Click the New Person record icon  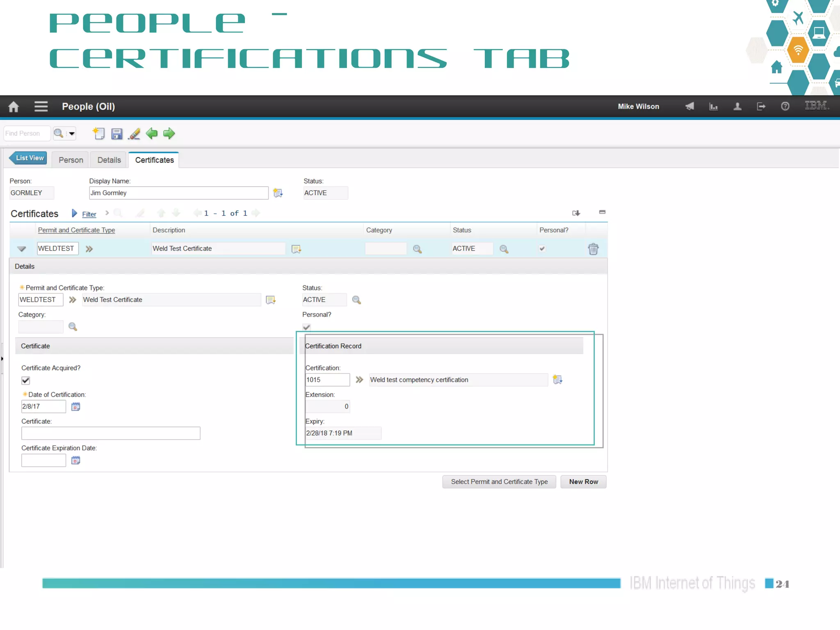coord(99,134)
